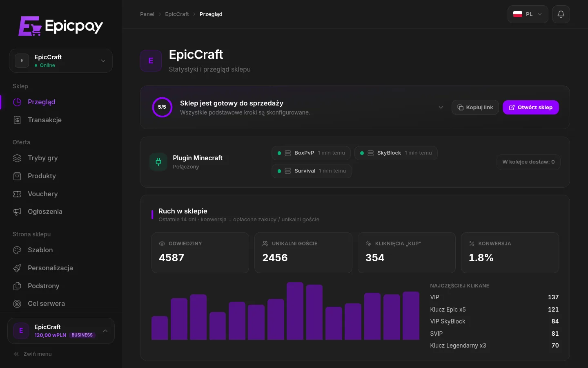The width and height of the screenshot is (588, 368).
Task: Open the PL language dropdown
Action: coord(528,14)
